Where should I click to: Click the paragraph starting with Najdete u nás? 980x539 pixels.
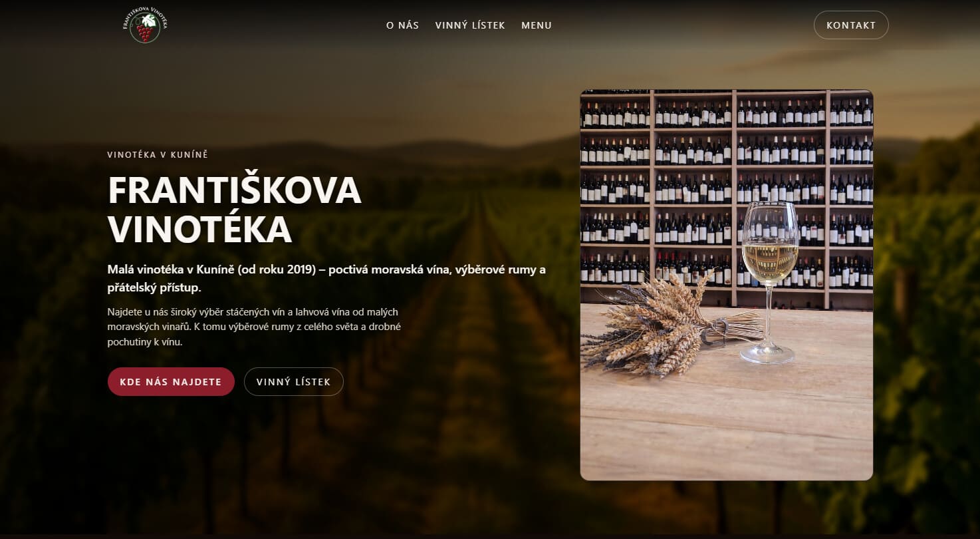click(x=254, y=327)
